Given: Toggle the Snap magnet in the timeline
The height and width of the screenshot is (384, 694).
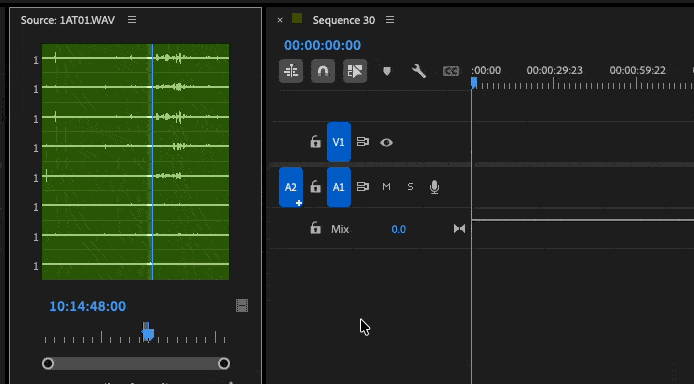Looking at the screenshot, I should pos(323,71).
